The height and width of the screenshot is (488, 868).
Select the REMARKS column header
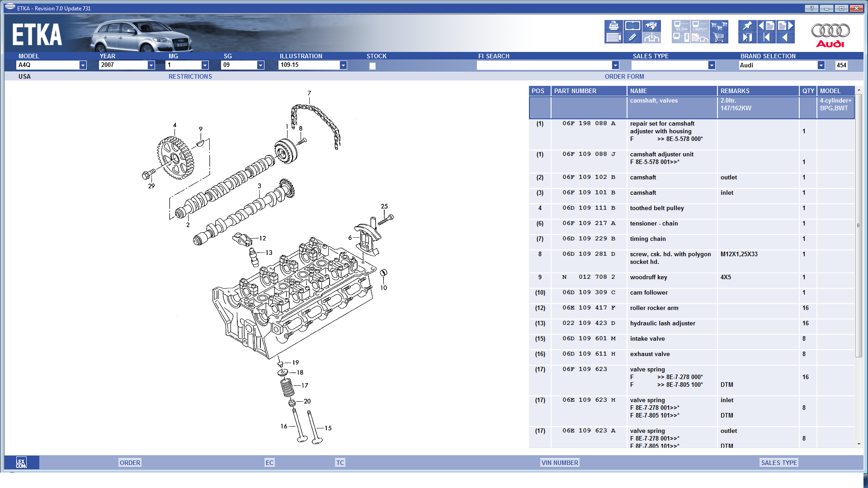758,91
